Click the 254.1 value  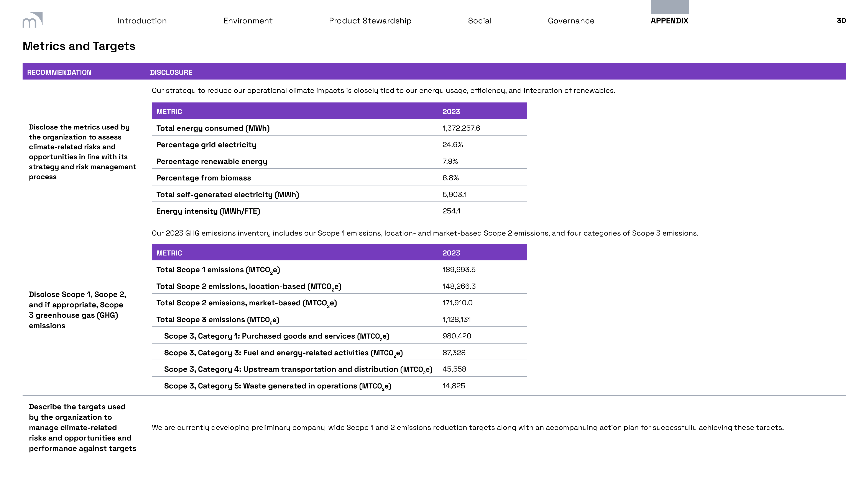[x=451, y=211]
